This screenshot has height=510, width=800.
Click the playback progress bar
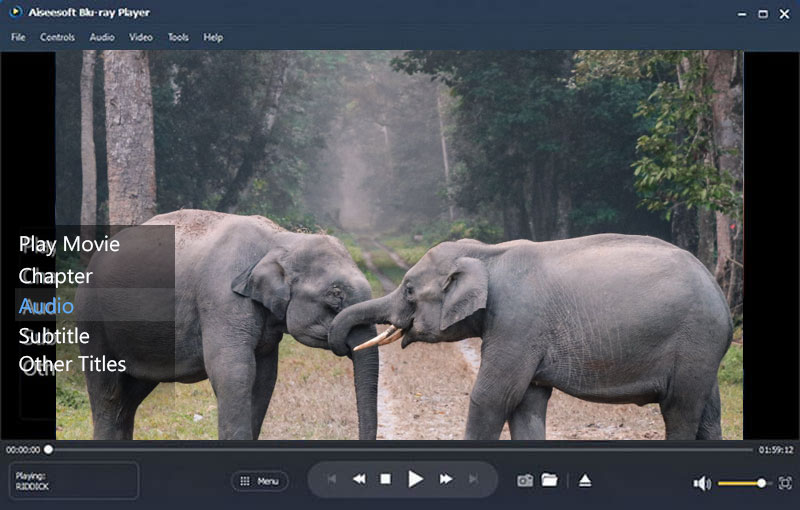point(400,450)
